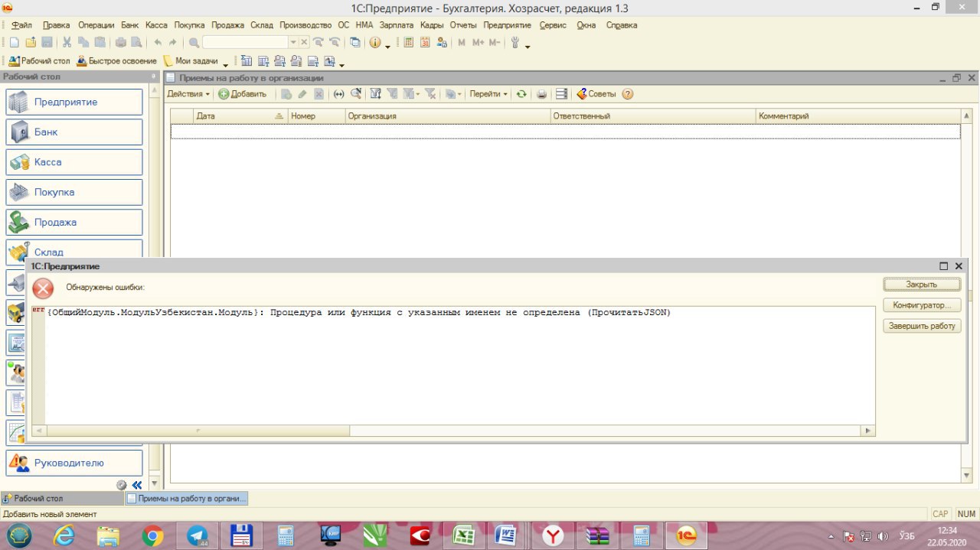The image size is (980, 550).
Task: Click the M+ memory button
Action: [x=479, y=43]
